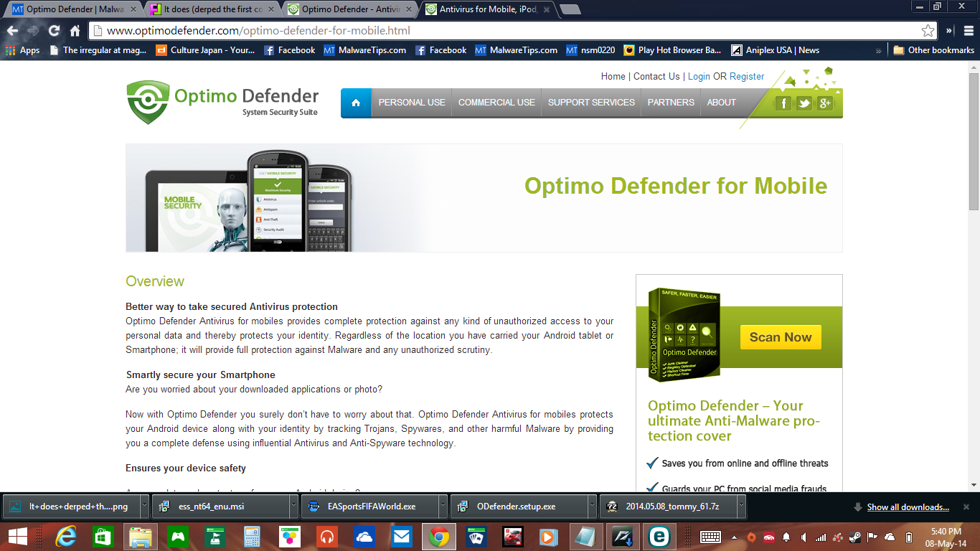Screen dimensions: 980x551
Task: Open the Windows Start button
Action: coord(18,537)
